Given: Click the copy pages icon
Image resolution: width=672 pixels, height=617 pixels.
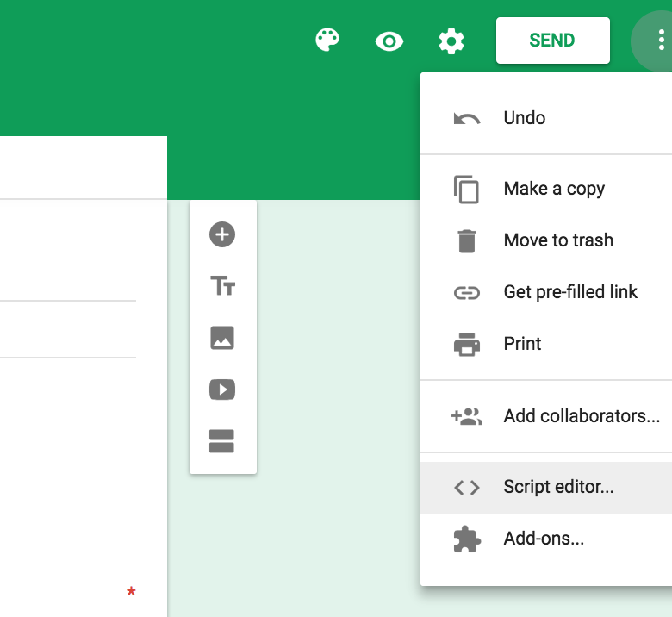Looking at the screenshot, I should [x=466, y=189].
